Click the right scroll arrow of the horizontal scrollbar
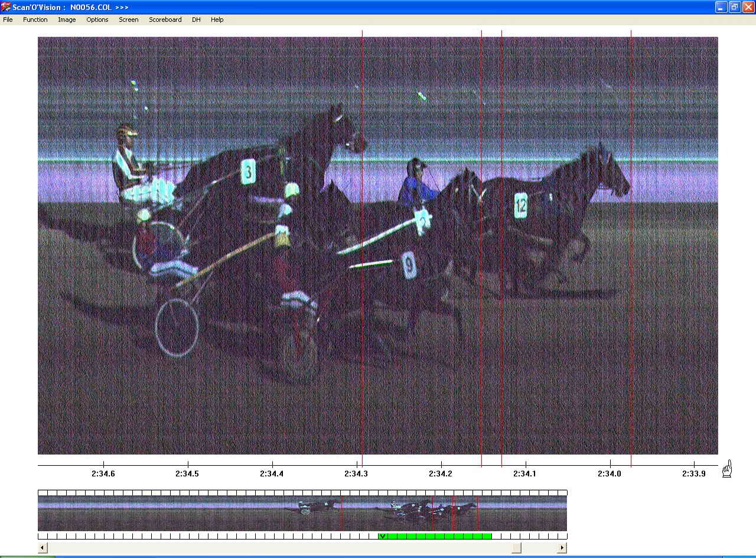Screen dimensions: 756x558 (x=562, y=548)
